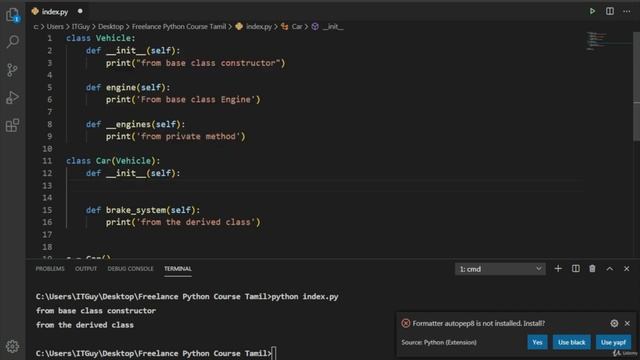640x360 pixels.
Task: Open the Explorer view in activity bar
Action: click(13, 15)
